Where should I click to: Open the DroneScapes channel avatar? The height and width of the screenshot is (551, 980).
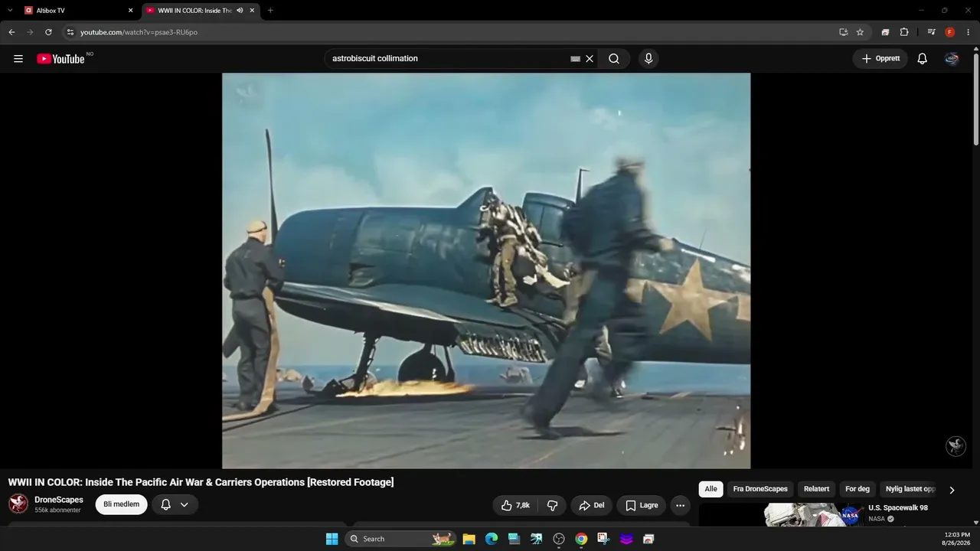pyautogui.click(x=18, y=504)
